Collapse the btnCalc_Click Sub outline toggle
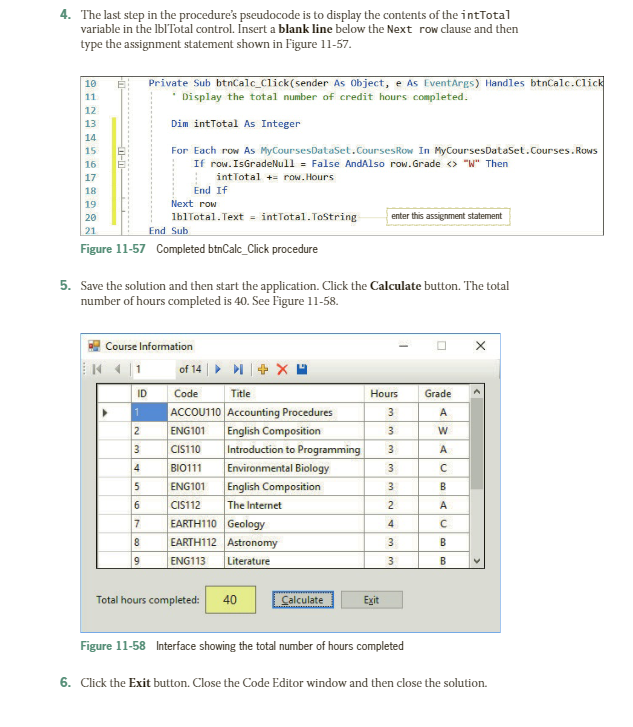633x727 pixels. (x=121, y=84)
